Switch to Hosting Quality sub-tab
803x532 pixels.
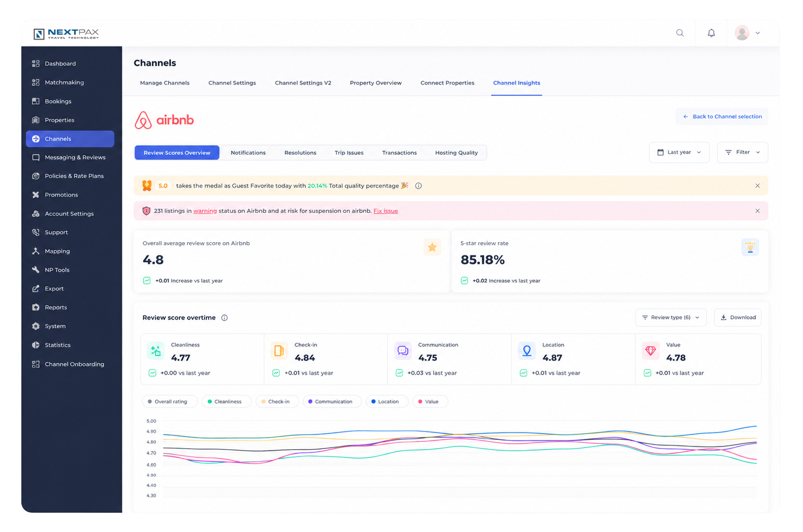click(456, 153)
